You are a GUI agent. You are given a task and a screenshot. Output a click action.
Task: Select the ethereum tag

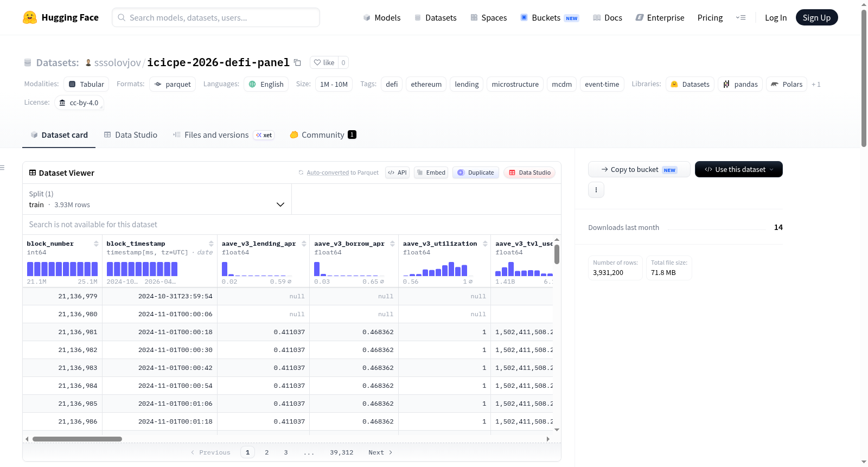(x=426, y=84)
